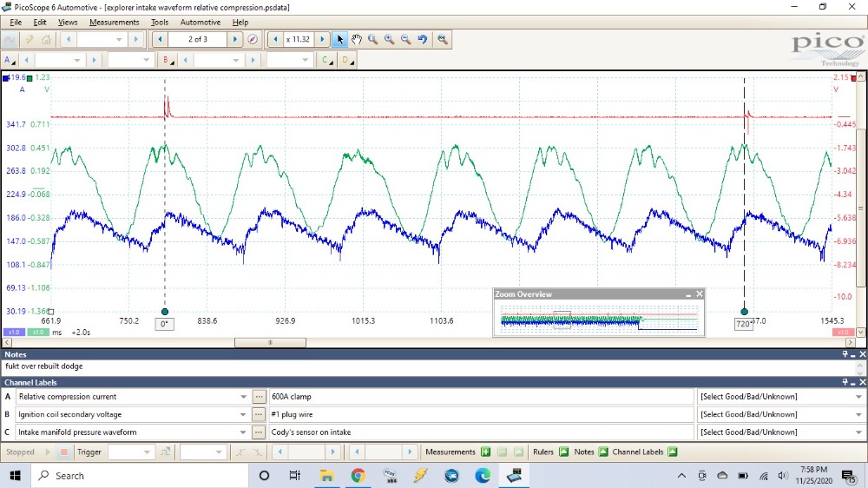Click the Channel C options button
The width and height of the screenshot is (868, 488).
326,60
